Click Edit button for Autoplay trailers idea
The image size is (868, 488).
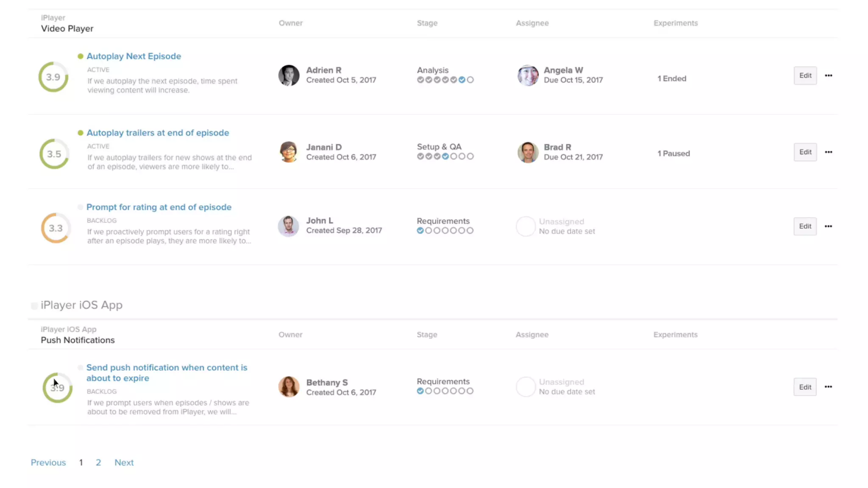click(x=805, y=152)
